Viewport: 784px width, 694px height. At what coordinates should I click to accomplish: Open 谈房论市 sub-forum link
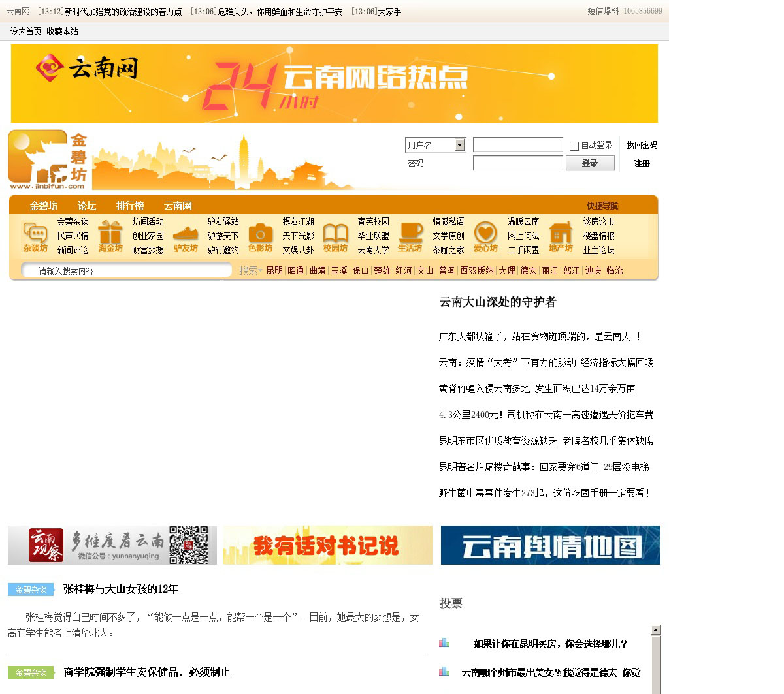(x=598, y=221)
